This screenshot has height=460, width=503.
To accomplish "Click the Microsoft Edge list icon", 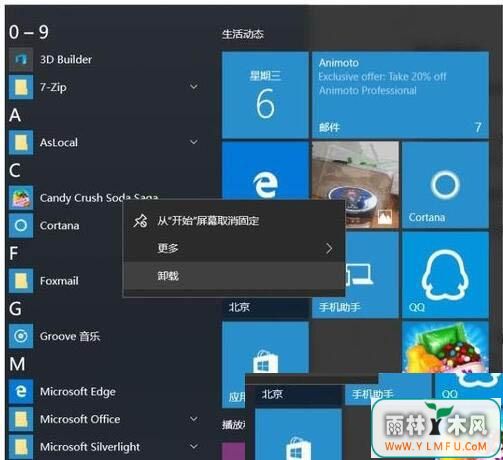I will [x=21, y=391].
